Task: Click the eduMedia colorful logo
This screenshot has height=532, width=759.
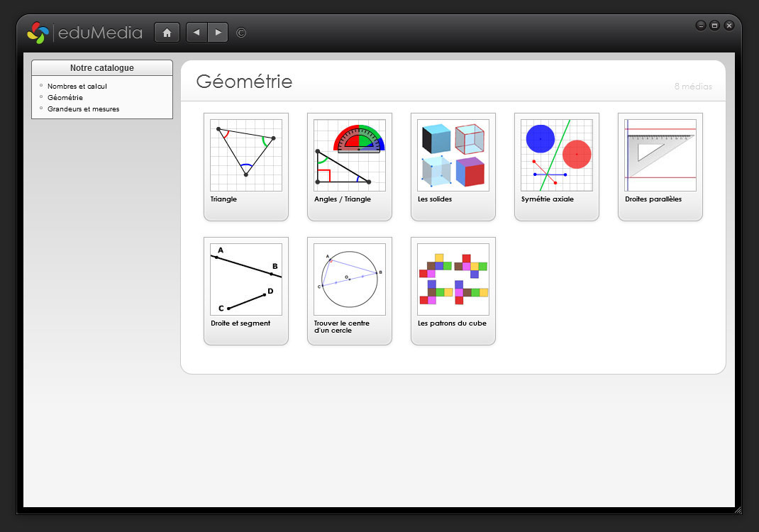Action: 38,33
